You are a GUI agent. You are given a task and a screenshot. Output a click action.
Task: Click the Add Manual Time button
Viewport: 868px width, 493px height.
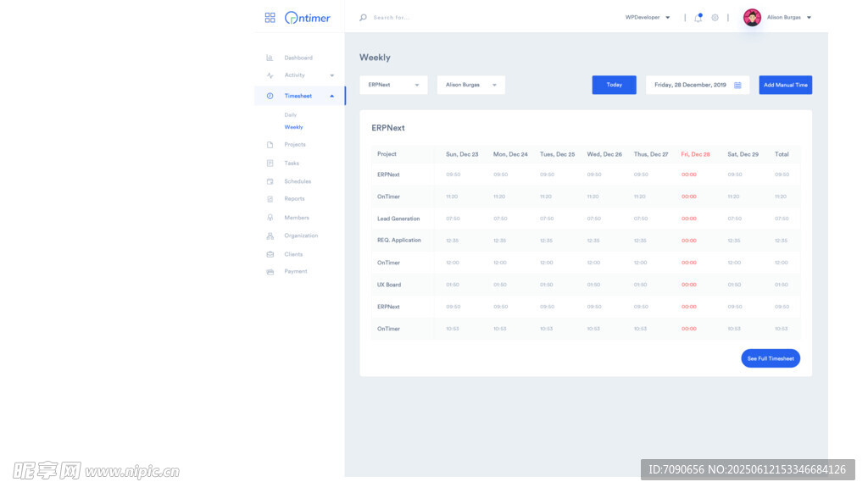click(x=785, y=85)
